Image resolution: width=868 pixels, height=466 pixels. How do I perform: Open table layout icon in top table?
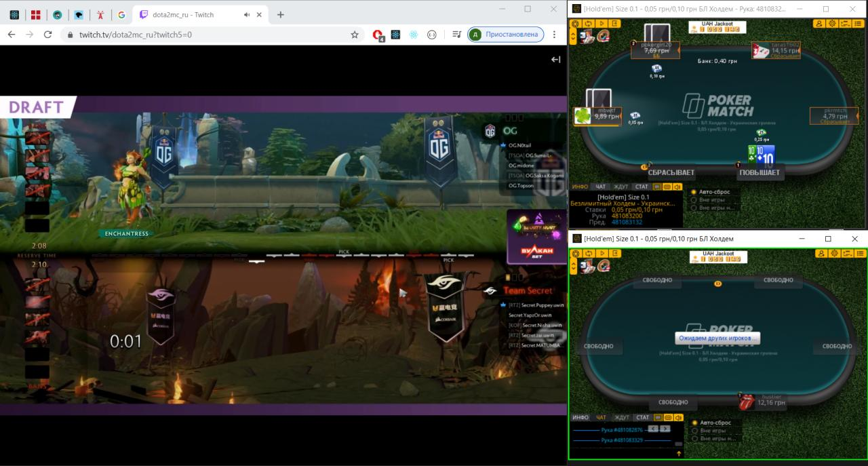pos(846,24)
